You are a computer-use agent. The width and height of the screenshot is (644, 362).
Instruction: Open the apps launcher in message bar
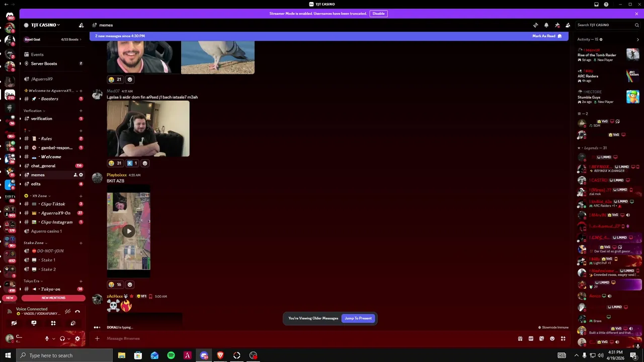(x=563, y=338)
